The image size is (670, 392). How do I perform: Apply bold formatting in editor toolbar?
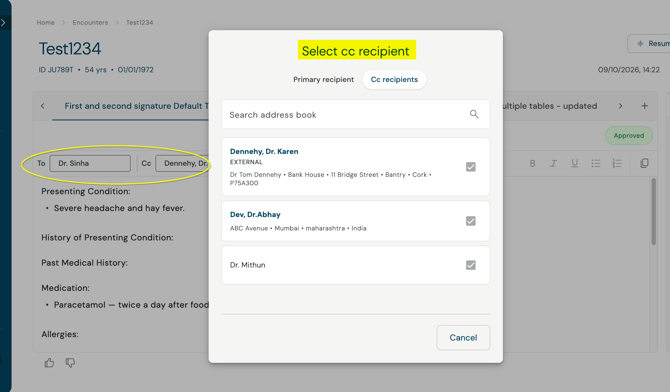[x=532, y=163]
